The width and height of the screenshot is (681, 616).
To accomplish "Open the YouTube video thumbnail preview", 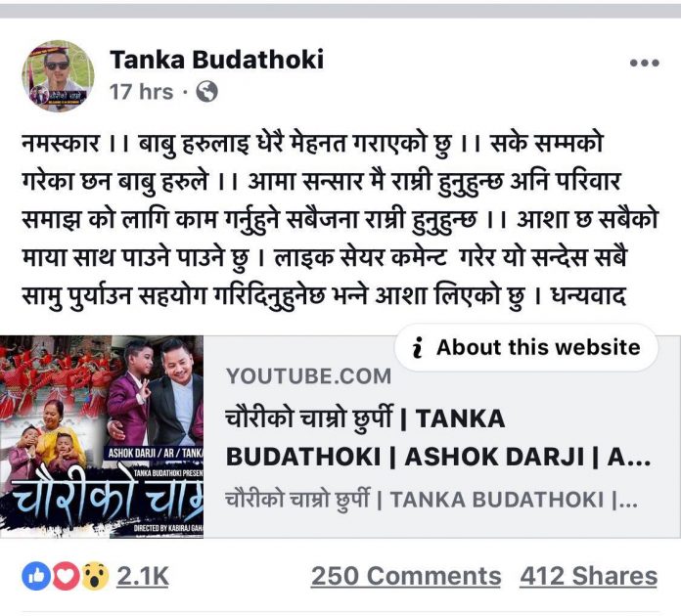I will 102,437.
